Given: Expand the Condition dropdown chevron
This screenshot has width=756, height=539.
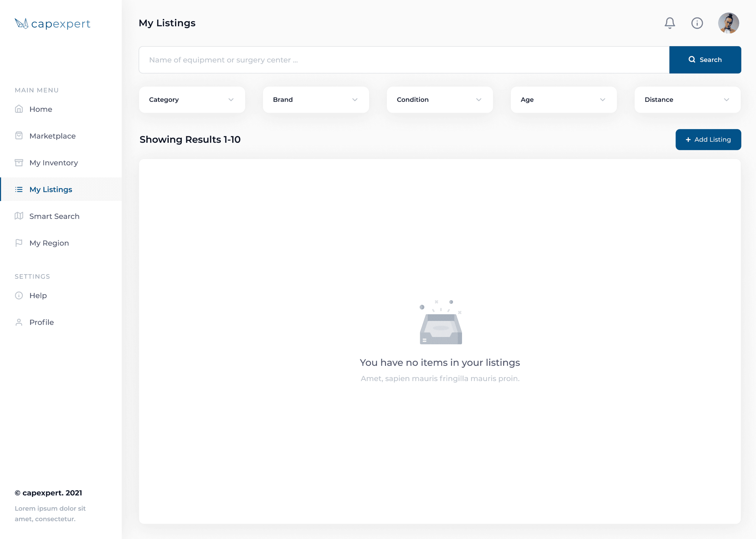Looking at the screenshot, I should click(x=478, y=99).
